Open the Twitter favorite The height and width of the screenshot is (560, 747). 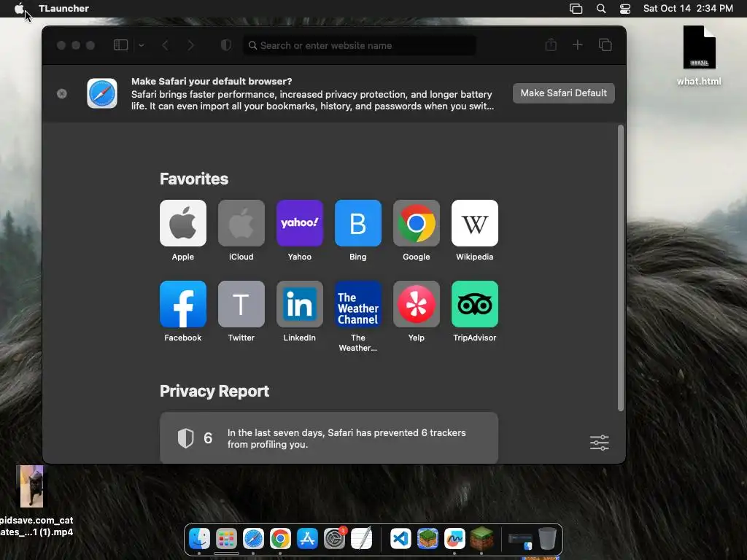pyautogui.click(x=241, y=304)
